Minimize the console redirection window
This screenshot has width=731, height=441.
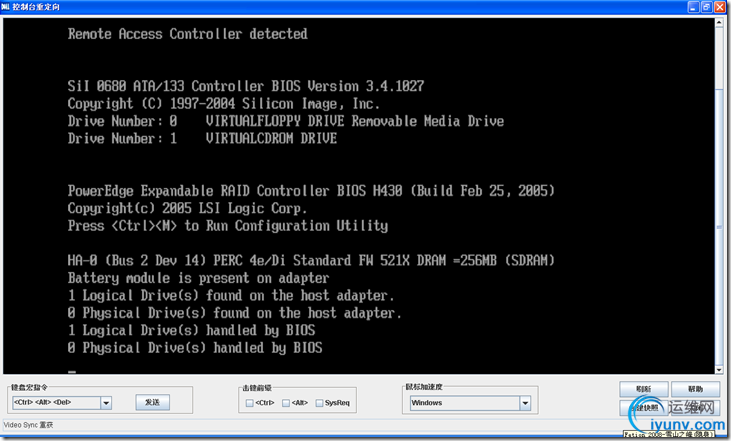coord(694,7)
